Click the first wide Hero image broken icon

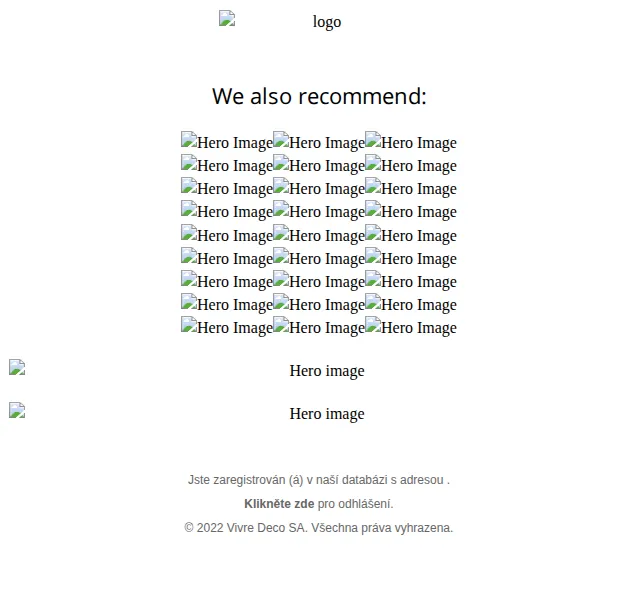(17, 367)
